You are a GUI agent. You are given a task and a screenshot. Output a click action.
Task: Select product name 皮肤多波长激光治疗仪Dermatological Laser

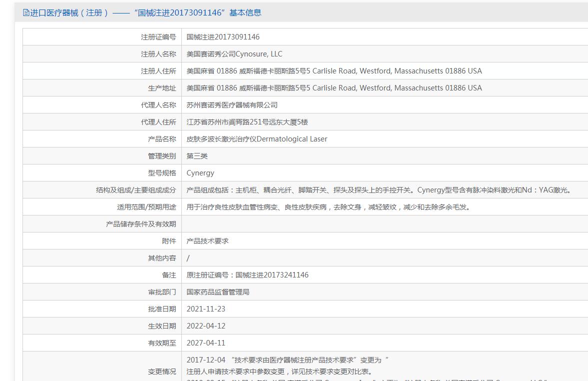coord(257,139)
